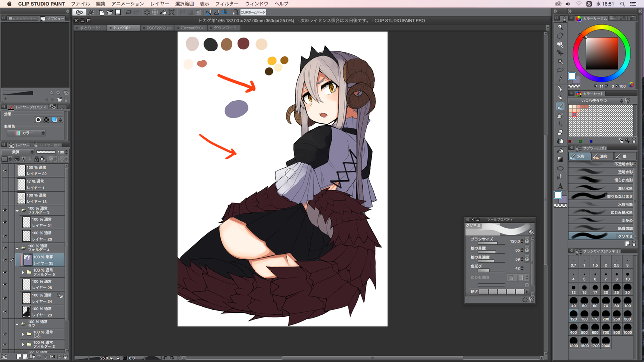
Task: Select the figure ellipse tool
Action: (x=560, y=168)
